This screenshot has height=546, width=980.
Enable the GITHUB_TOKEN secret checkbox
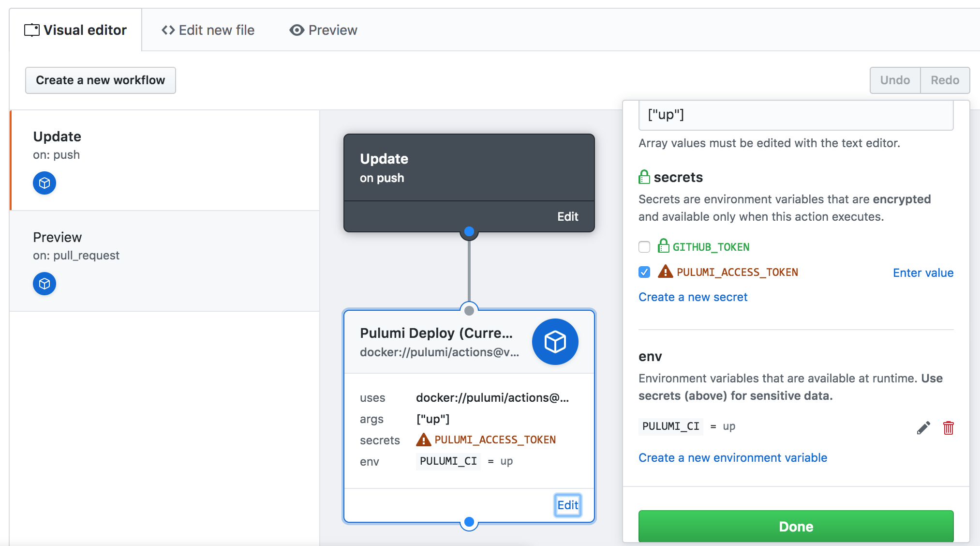(x=644, y=247)
